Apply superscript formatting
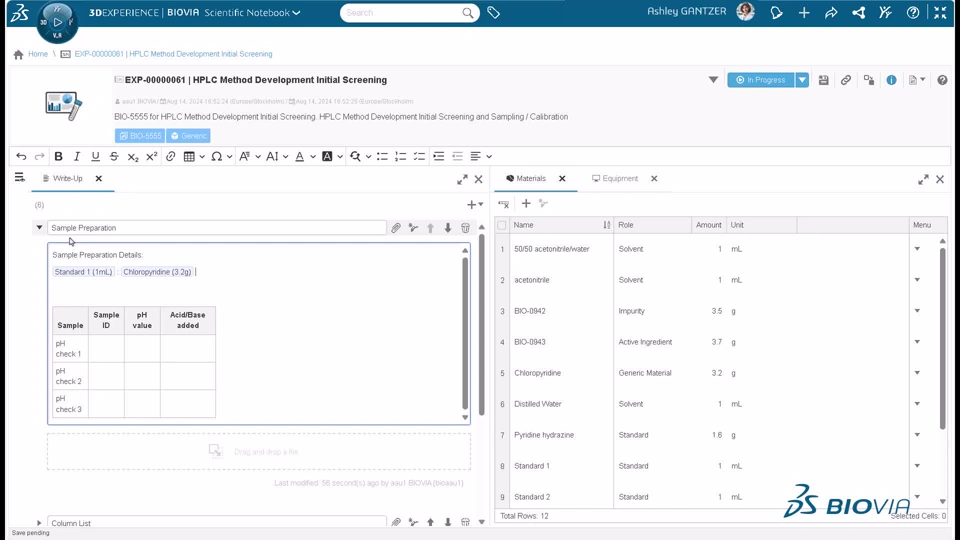Image resolution: width=960 pixels, height=540 pixels. coord(151,156)
